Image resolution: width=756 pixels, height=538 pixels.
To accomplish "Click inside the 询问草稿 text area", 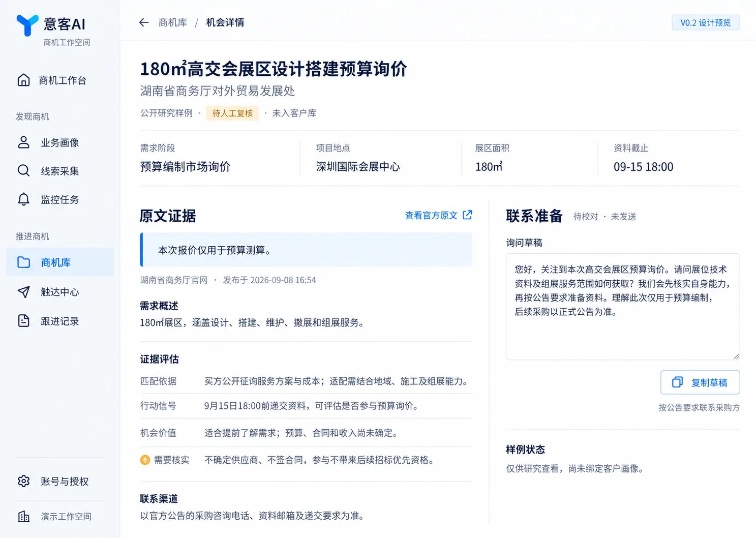I will pos(623,306).
